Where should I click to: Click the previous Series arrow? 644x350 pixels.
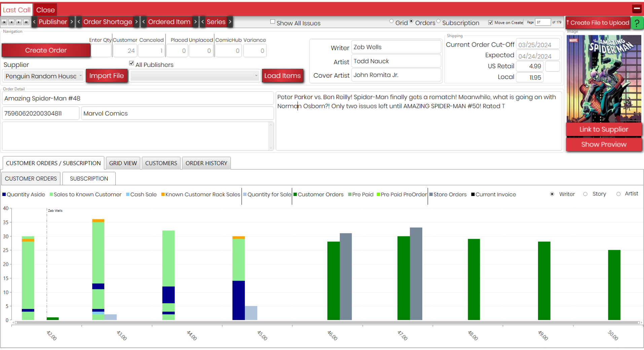203,22
